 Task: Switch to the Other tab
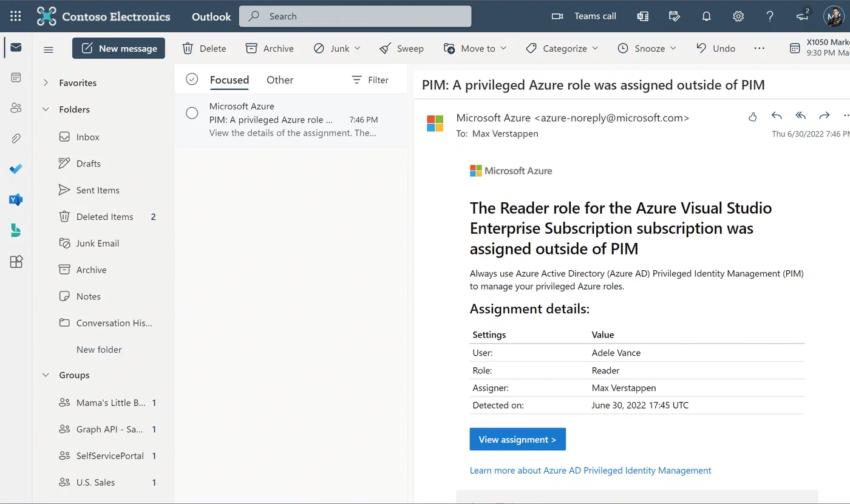(280, 80)
